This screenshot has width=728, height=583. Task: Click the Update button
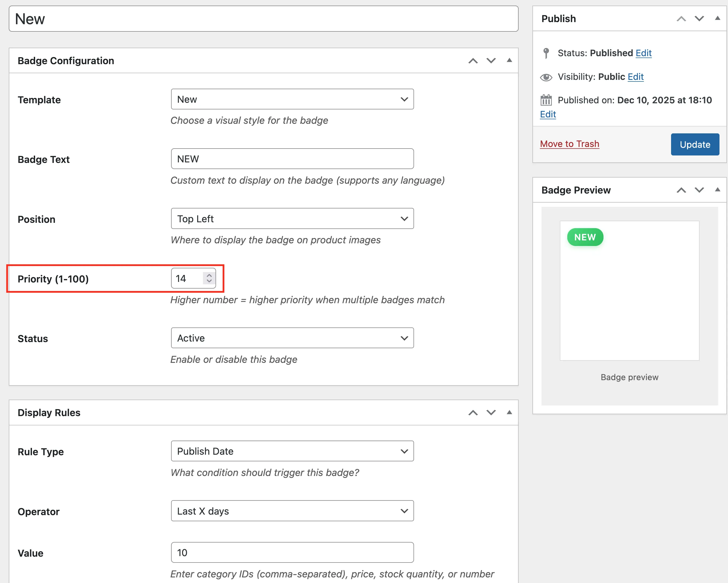tap(694, 145)
